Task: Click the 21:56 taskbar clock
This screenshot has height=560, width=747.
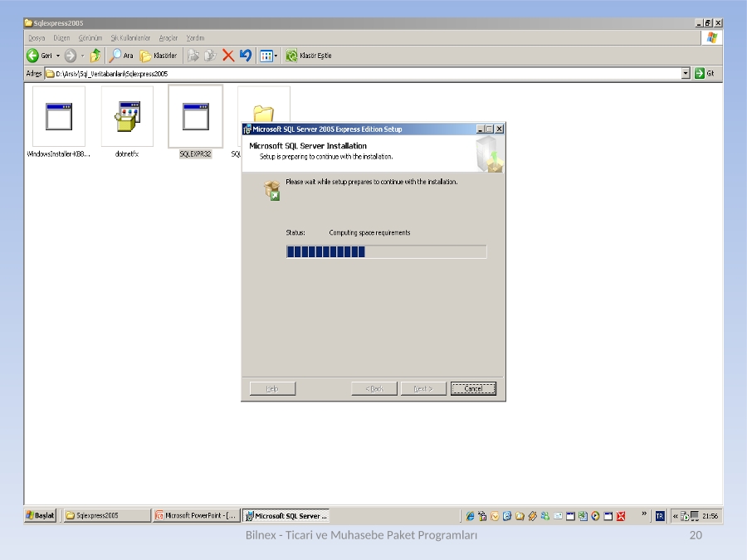Action: pos(710,516)
